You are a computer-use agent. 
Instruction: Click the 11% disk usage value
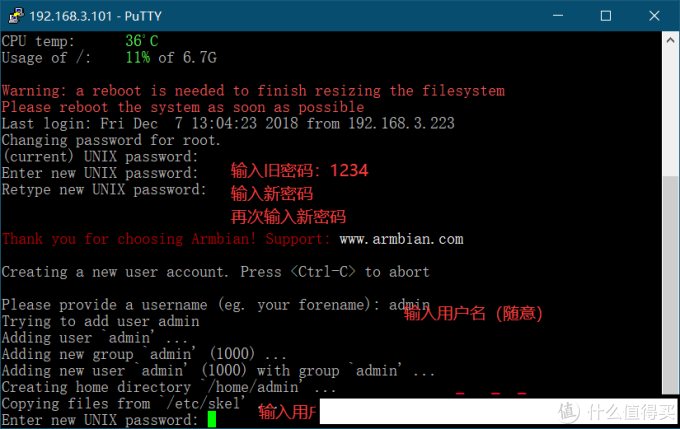coord(138,57)
